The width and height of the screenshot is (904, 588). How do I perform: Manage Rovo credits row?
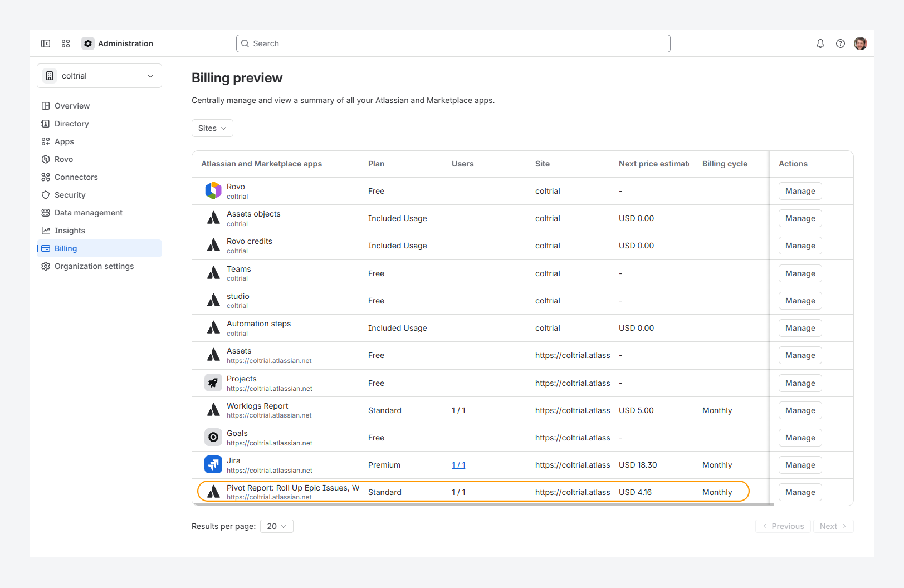(x=800, y=246)
